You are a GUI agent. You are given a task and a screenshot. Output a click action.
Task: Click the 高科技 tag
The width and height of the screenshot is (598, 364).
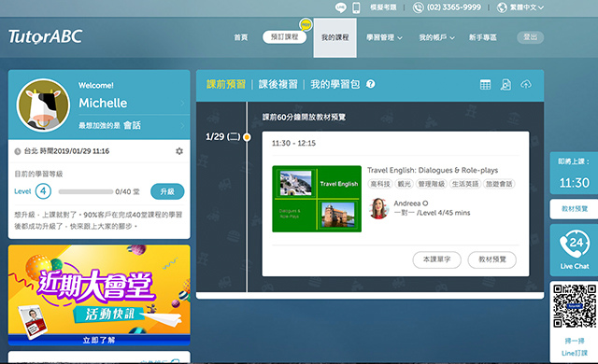[380, 184]
